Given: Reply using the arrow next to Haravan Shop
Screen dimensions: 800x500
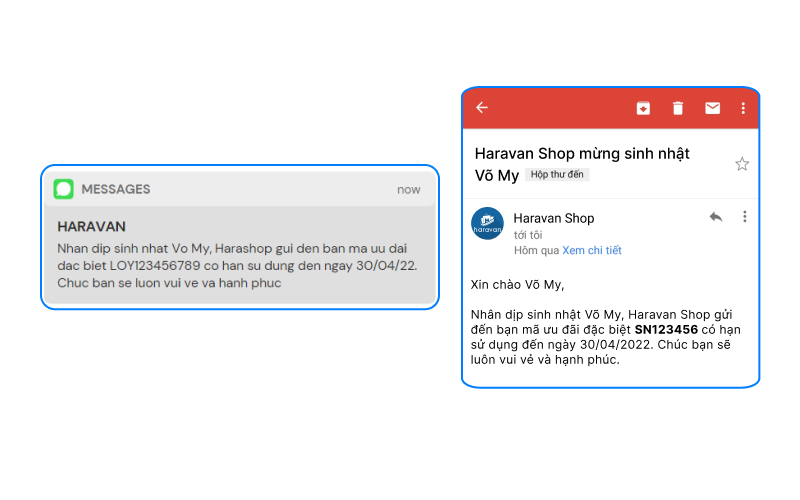Looking at the screenshot, I should (x=716, y=217).
